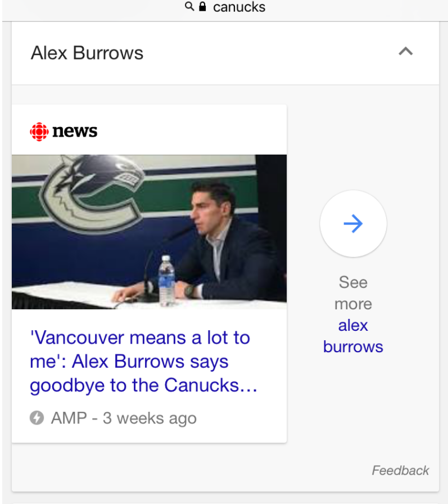Open the press conference article thumbnail
Screen dimensions: 448x504
point(149,231)
